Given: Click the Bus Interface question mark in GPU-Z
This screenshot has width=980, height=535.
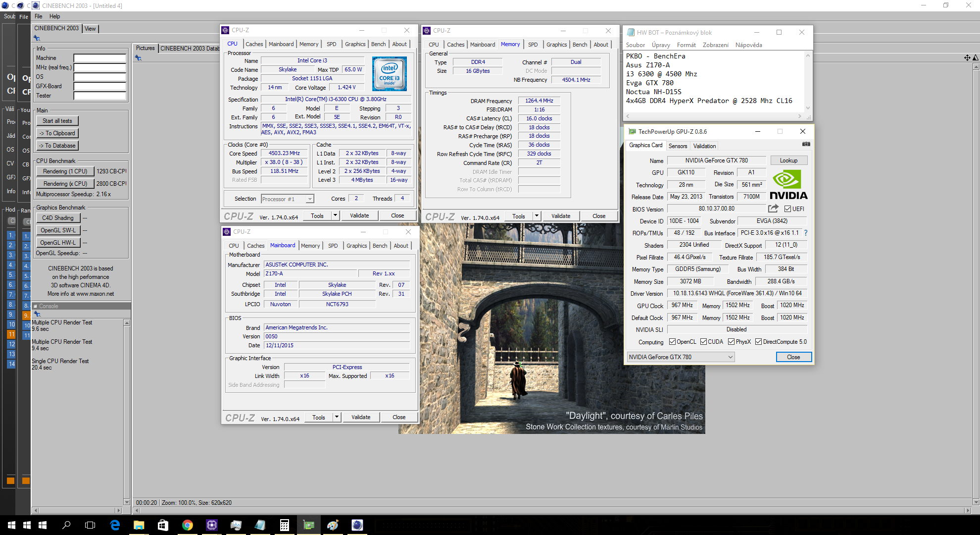Looking at the screenshot, I should [x=806, y=233].
